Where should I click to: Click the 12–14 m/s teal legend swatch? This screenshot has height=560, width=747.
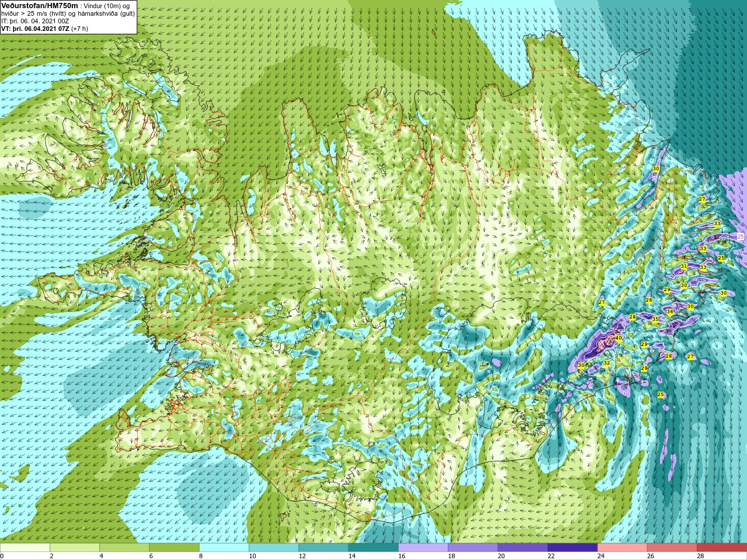tap(324, 548)
